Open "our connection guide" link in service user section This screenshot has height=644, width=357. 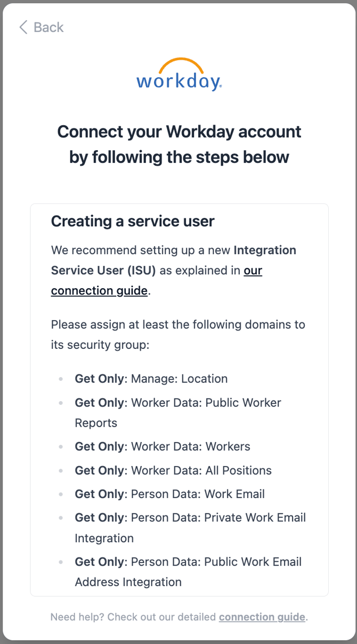pyautogui.click(x=157, y=281)
